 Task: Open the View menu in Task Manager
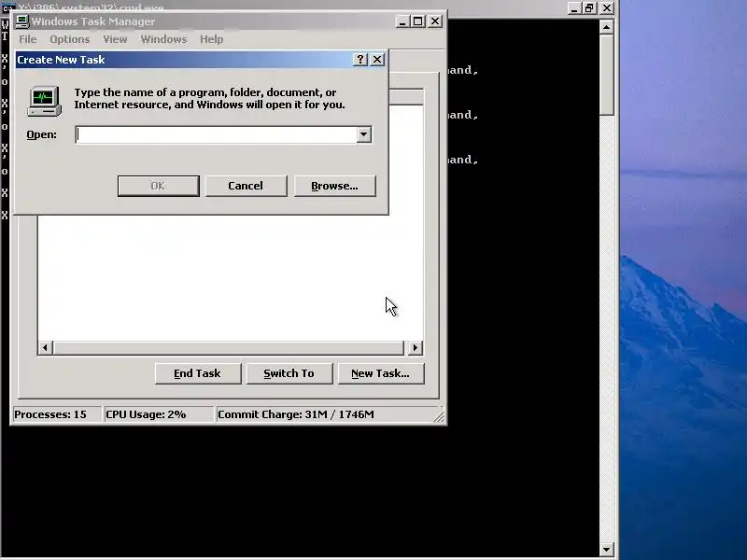click(x=115, y=39)
